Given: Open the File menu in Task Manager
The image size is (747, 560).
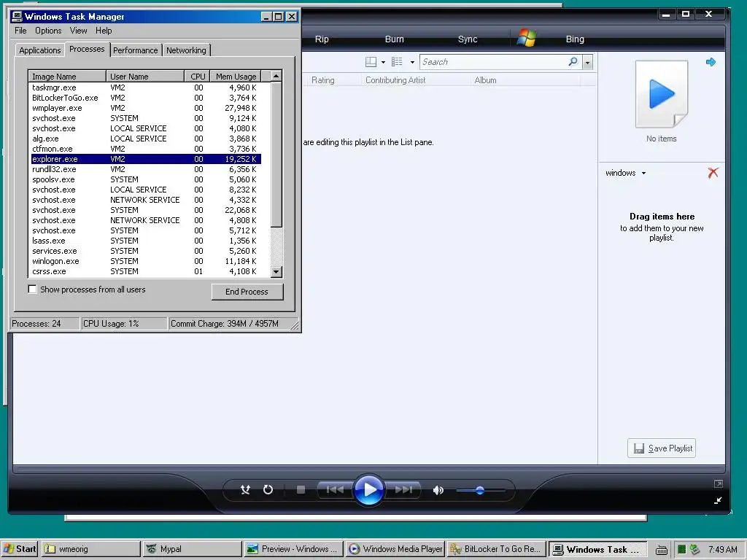Looking at the screenshot, I should [x=20, y=31].
